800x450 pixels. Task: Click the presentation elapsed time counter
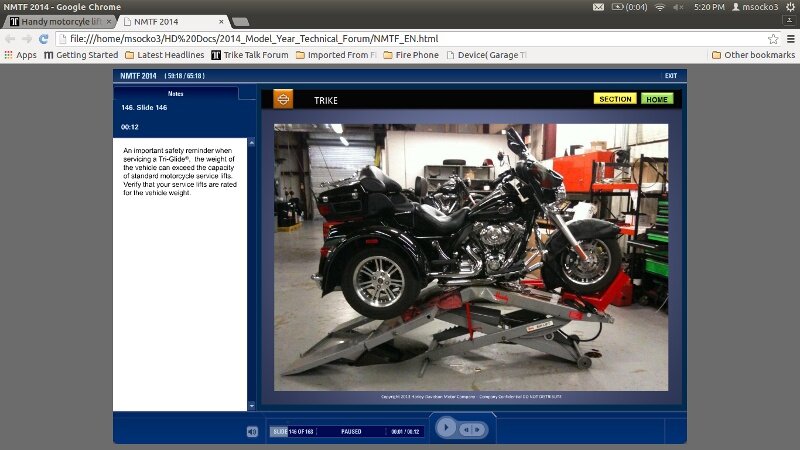[185, 76]
